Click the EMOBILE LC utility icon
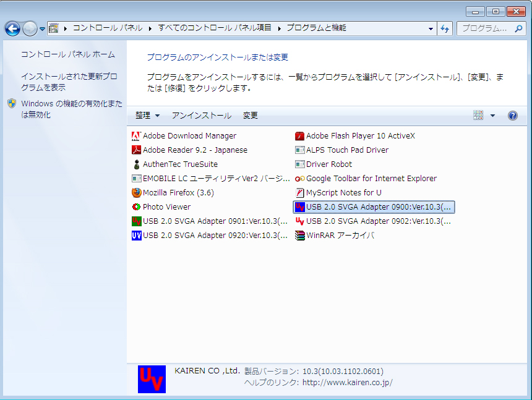 pos(136,178)
